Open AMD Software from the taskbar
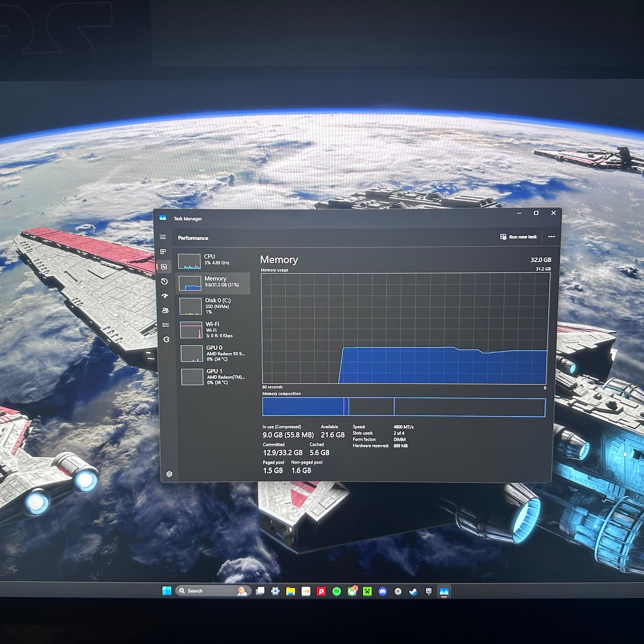 click(x=321, y=591)
